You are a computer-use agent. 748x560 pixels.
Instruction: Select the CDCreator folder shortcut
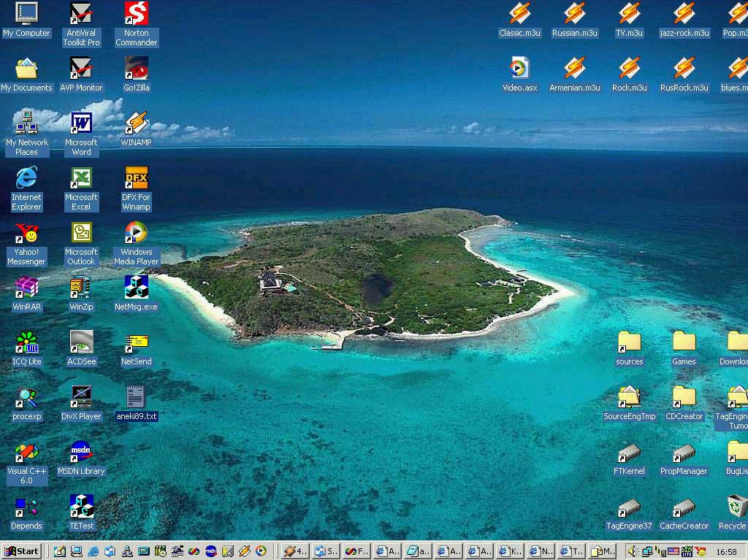[x=684, y=397]
